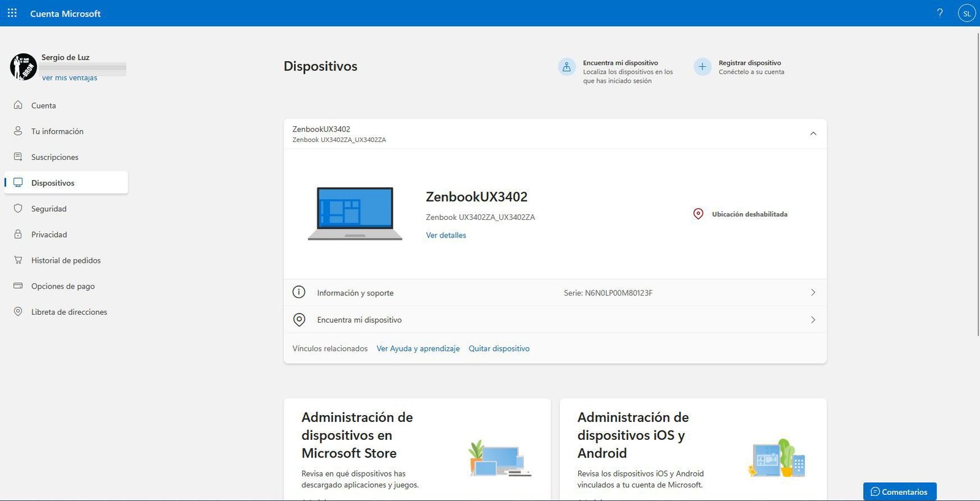Click the 'Quitar dispositivo' link
This screenshot has width=980, height=501.
(x=499, y=348)
